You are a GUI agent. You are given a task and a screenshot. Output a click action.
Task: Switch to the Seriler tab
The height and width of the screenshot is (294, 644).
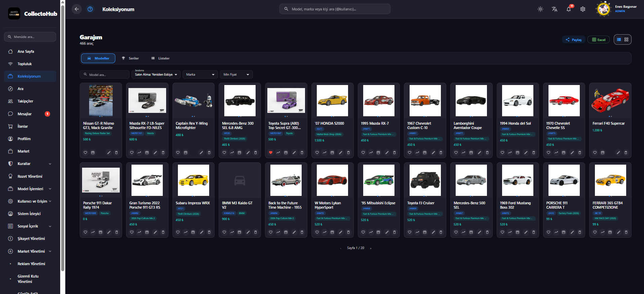pyautogui.click(x=130, y=58)
